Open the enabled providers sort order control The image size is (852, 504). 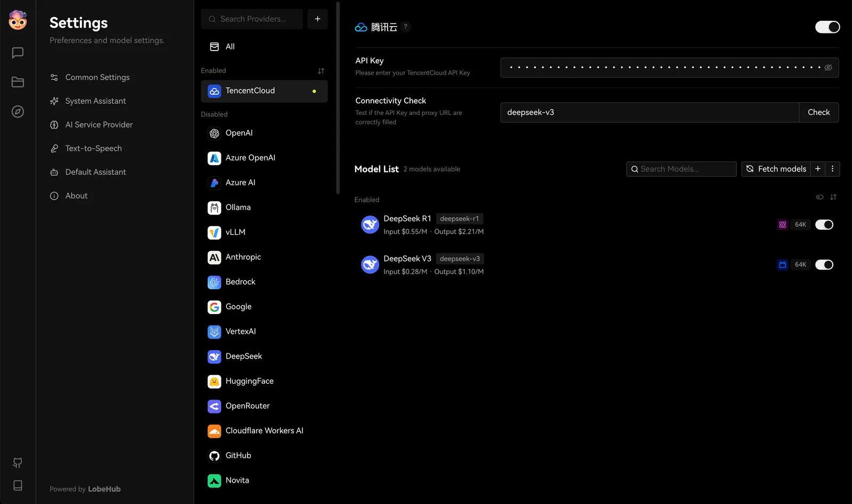(x=322, y=70)
